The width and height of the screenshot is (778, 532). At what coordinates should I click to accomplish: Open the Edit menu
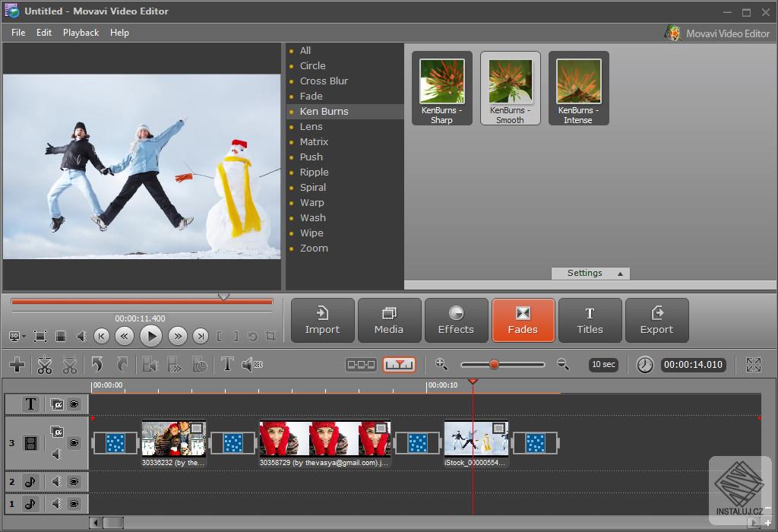click(44, 33)
